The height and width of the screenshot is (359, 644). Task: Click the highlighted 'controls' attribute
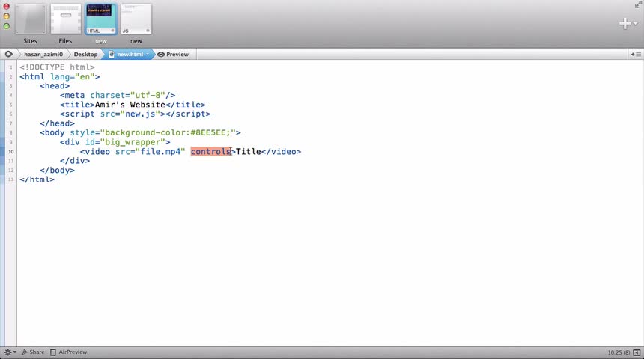click(x=211, y=151)
